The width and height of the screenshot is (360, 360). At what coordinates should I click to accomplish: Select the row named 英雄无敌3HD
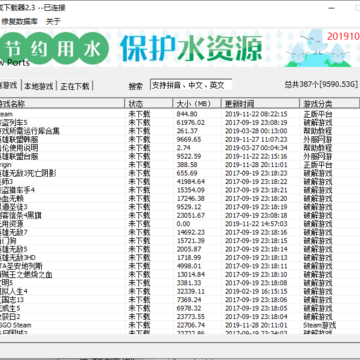[x=180, y=258]
